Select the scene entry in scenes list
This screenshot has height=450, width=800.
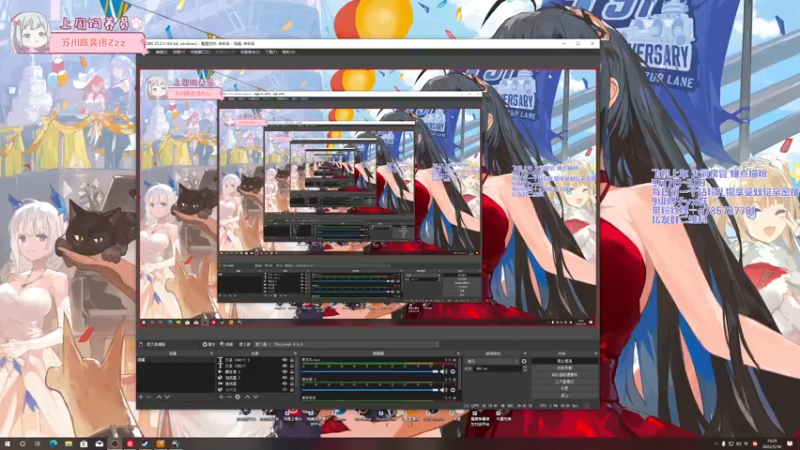pyautogui.click(x=177, y=360)
